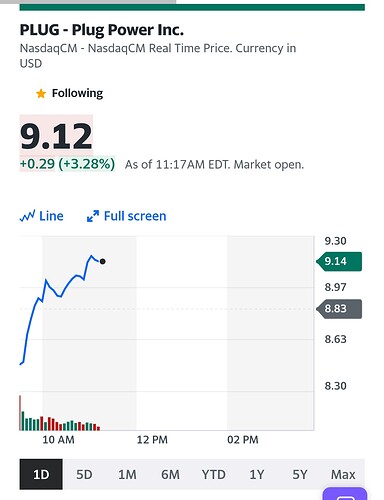Click the gray 8.83 previous close tag

[x=339, y=309]
